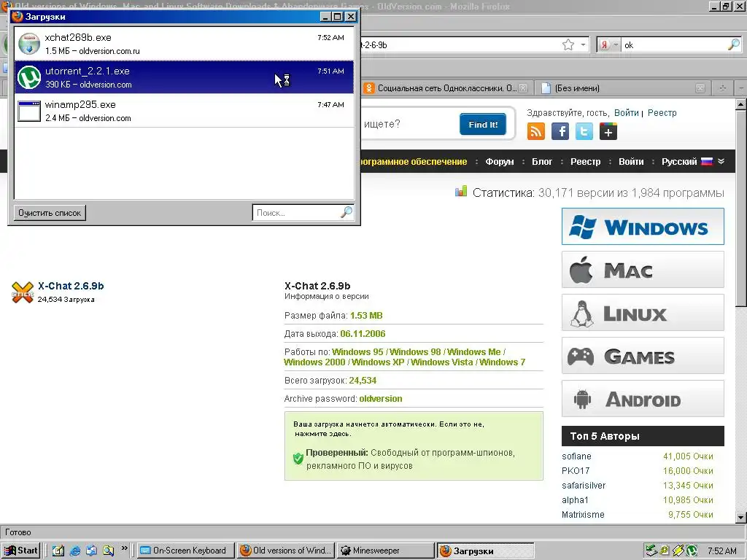
Task: Click the magnifier in downloads search box
Action: (x=347, y=212)
